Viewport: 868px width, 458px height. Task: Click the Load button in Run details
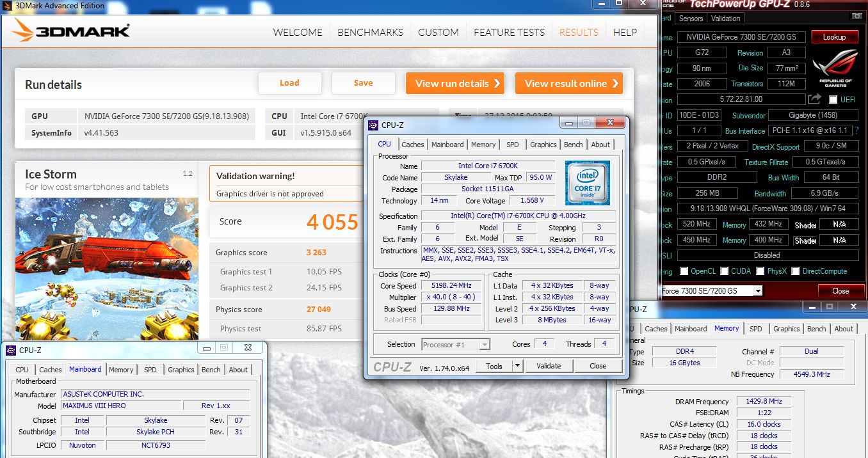coord(289,83)
